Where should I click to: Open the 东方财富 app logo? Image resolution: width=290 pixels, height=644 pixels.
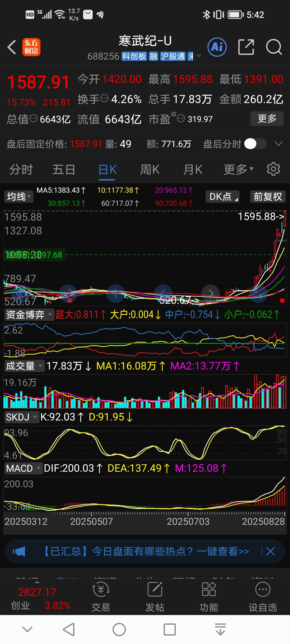pyautogui.click(x=31, y=47)
